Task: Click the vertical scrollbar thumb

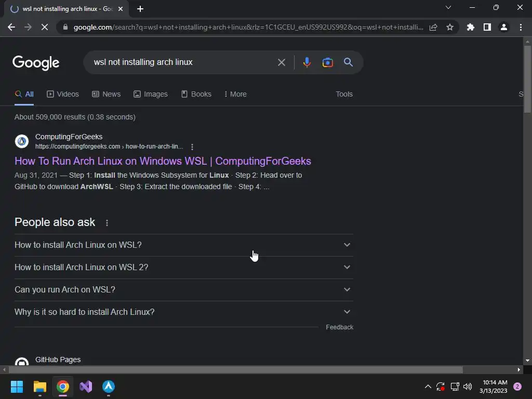Action: coord(527,79)
